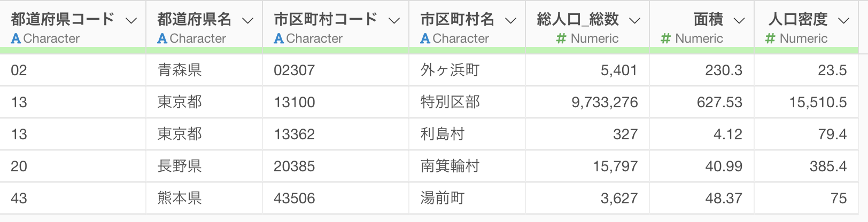Open the 面積 column menu chevron
This screenshot has width=868, height=222.
(739, 21)
